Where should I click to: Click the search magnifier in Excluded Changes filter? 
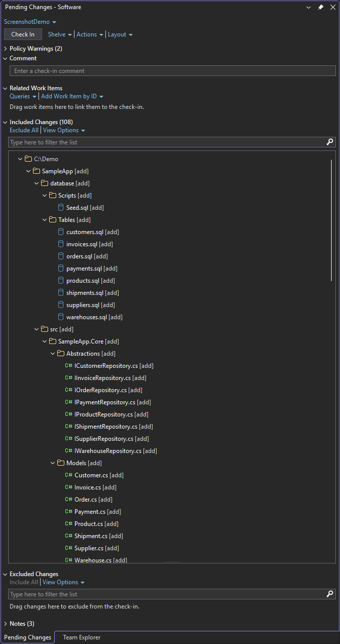coord(330,594)
